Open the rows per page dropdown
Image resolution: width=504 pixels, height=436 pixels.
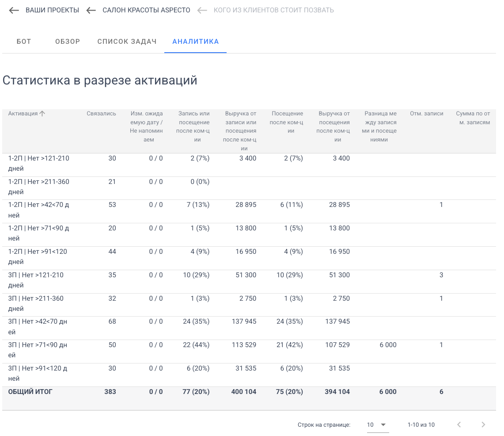coord(378,425)
